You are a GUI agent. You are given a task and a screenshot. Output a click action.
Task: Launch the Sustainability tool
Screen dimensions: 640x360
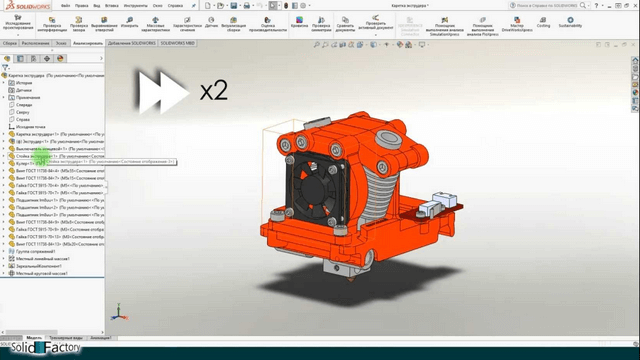point(570,22)
